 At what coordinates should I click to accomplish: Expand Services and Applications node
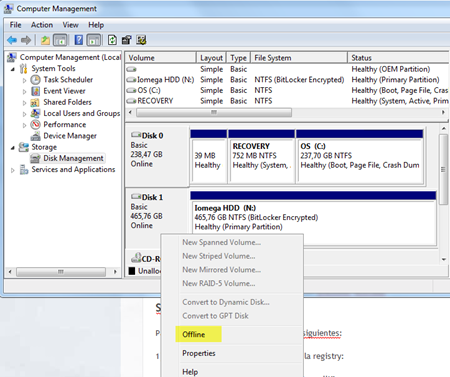click(x=13, y=170)
